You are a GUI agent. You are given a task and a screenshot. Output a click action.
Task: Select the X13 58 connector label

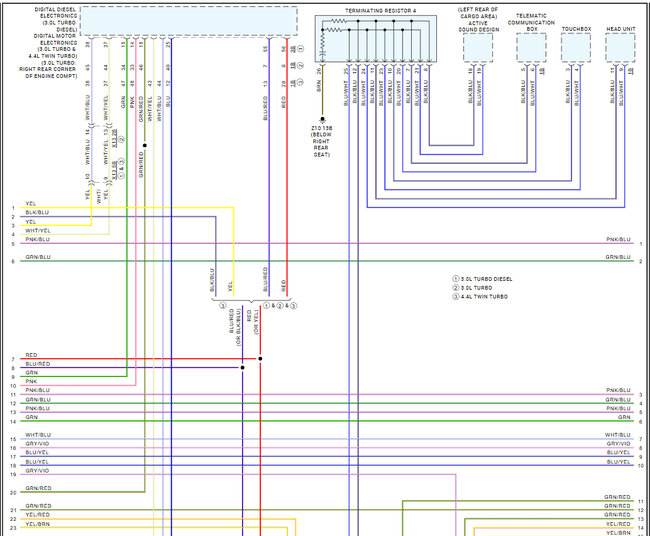[x=114, y=170]
